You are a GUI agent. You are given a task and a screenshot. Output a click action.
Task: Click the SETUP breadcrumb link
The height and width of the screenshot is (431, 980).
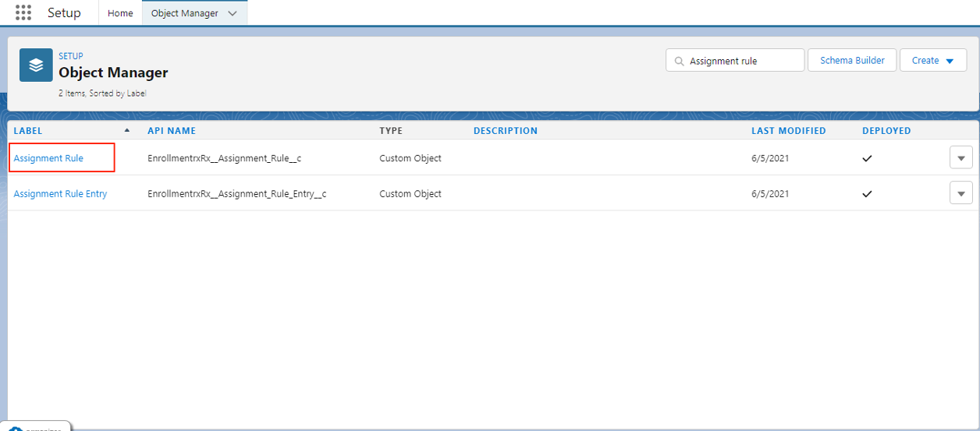coord(71,56)
